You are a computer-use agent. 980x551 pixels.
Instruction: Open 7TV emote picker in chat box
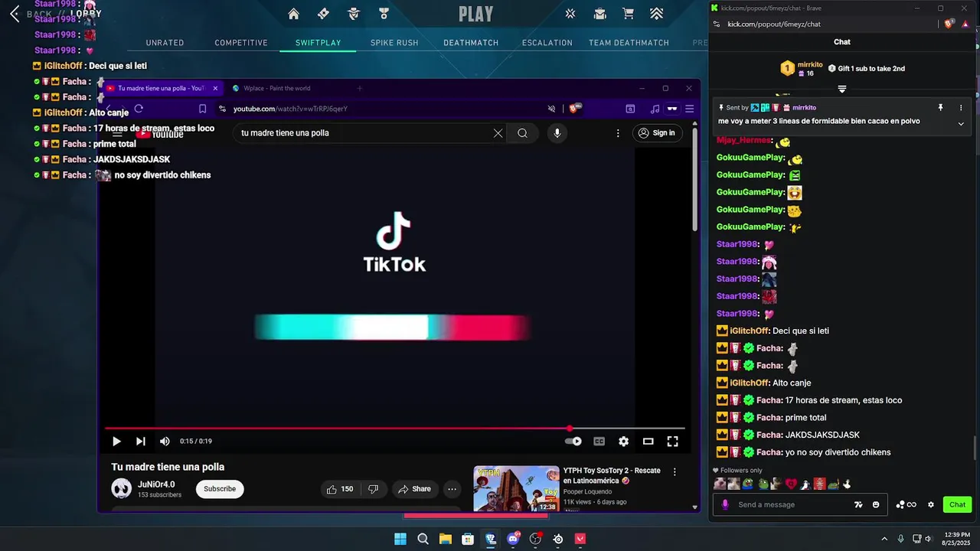pos(858,505)
